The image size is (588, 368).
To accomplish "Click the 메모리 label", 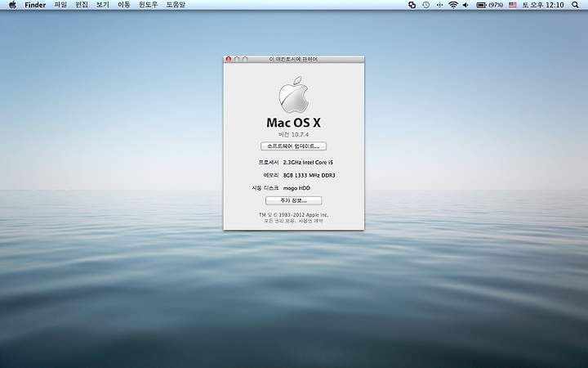I will pyautogui.click(x=271, y=175).
